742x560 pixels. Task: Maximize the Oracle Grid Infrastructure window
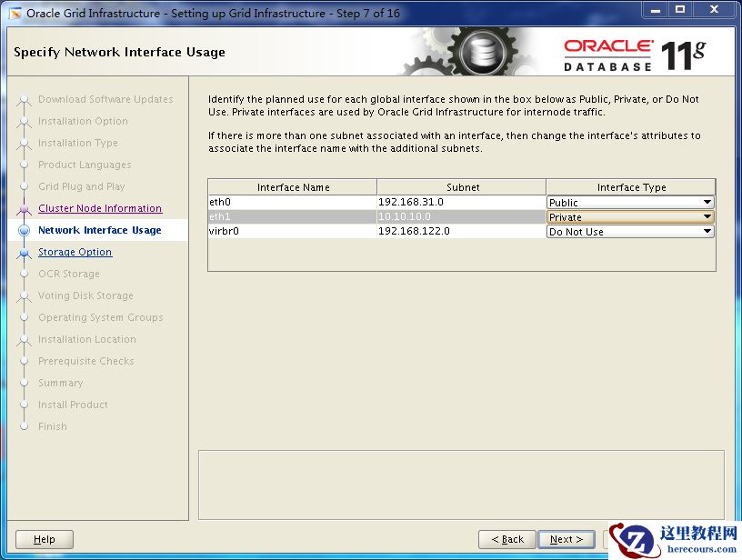pyautogui.click(x=680, y=10)
